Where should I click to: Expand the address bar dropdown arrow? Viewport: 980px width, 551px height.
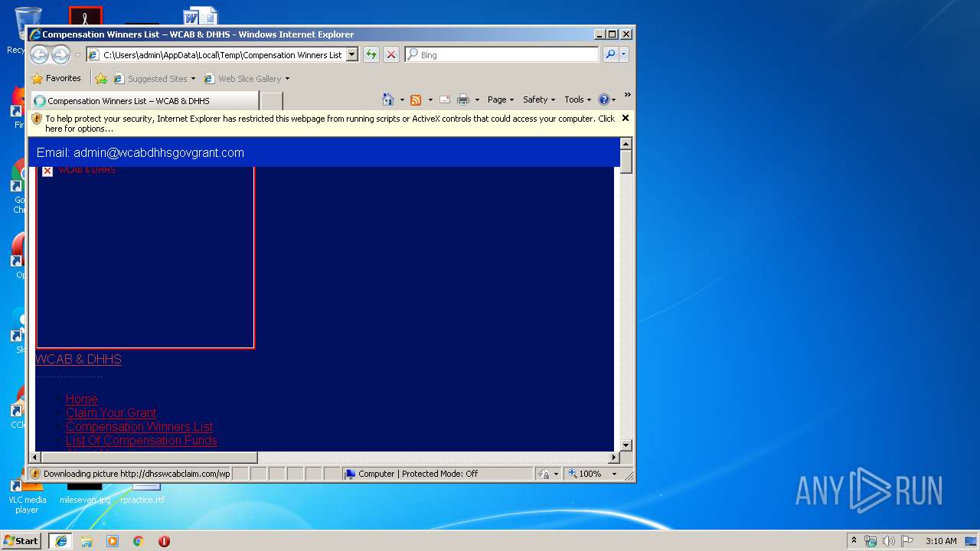[x=352, y=54]
